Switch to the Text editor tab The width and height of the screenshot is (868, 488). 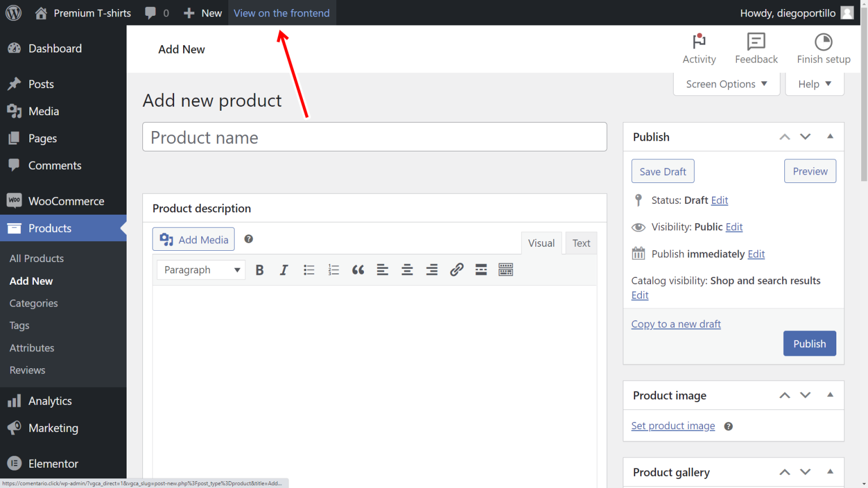581,243
